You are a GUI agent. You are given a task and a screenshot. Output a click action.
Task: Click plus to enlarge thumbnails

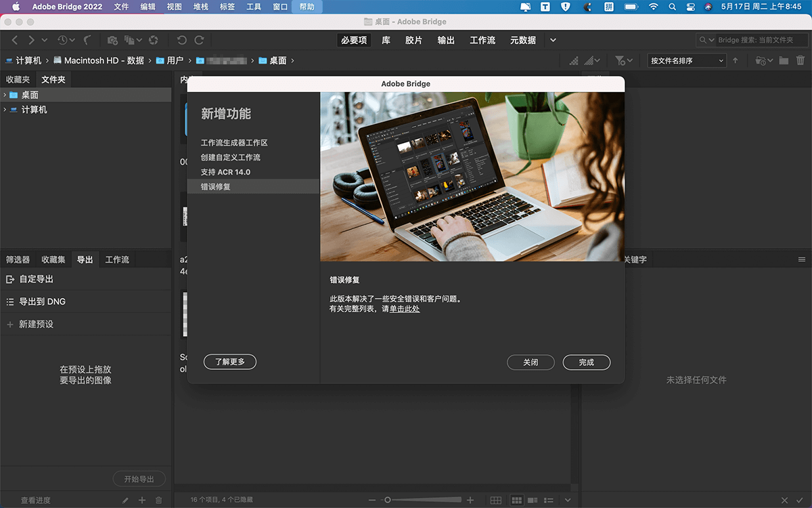pyautogui.click(x=470, y=500)
